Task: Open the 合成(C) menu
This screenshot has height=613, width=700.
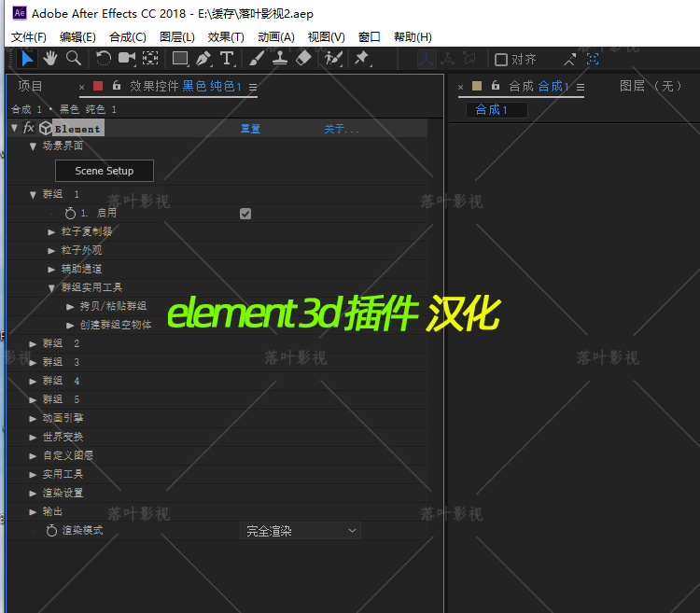Action: pos(128,37)
